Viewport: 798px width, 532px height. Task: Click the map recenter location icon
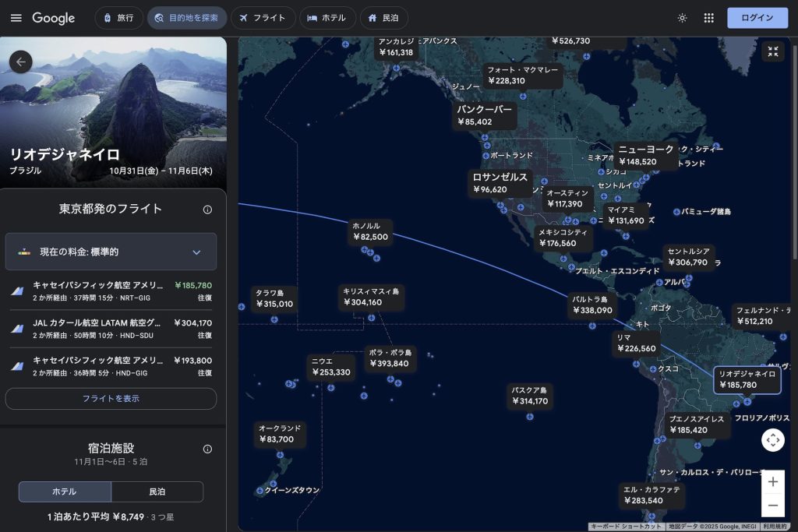[772, 440]
